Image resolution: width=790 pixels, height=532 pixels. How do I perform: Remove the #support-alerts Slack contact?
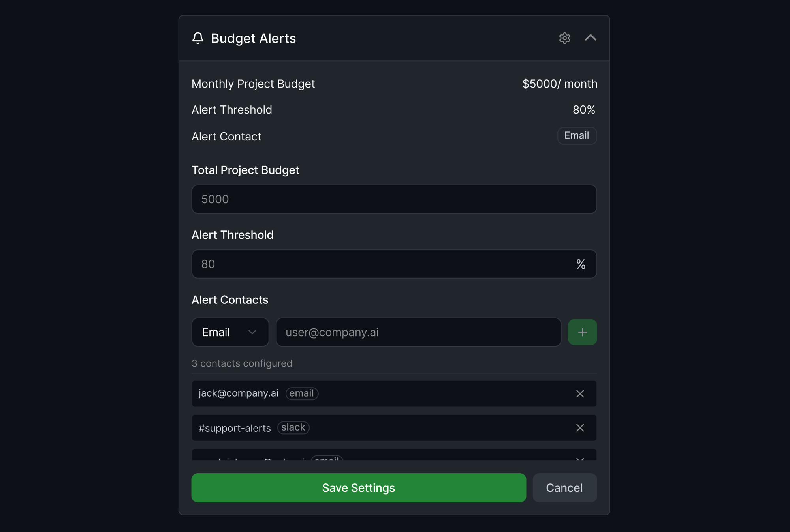click(x=580, y=428)
